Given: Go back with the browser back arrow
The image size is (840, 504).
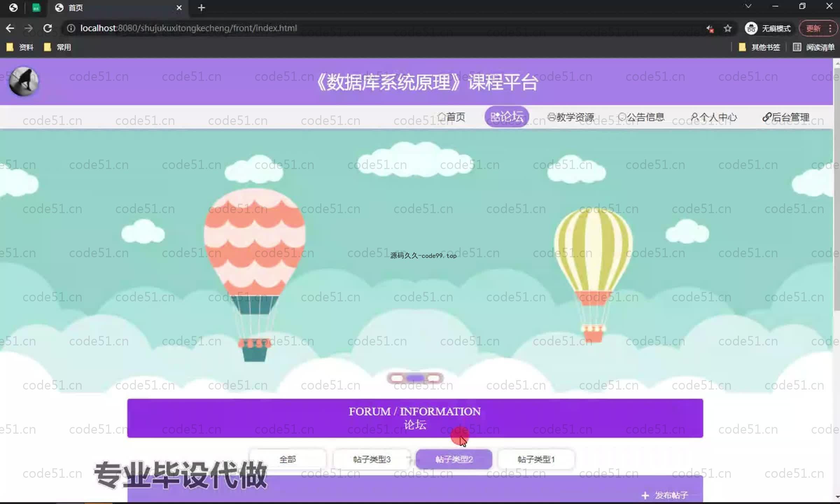Looking at the screenshot, I should tap(10, 28).
